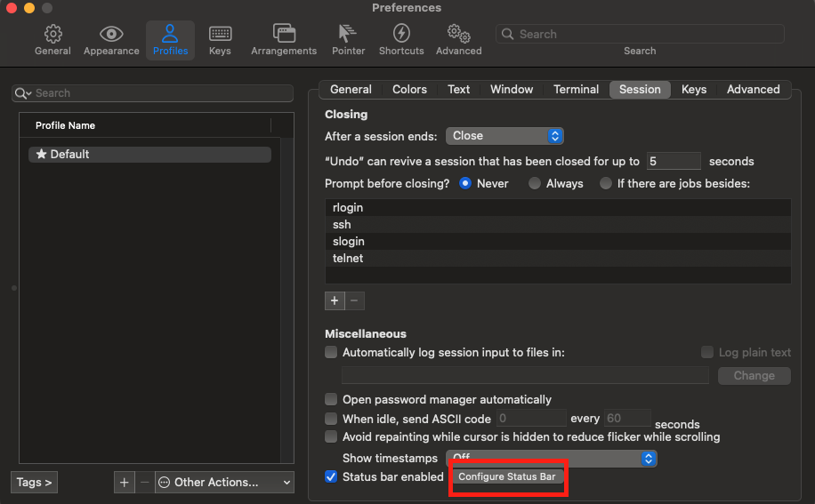Select the Profiles toolbar icon
This screenshot has width=815, height=504.
coord(170,40)
